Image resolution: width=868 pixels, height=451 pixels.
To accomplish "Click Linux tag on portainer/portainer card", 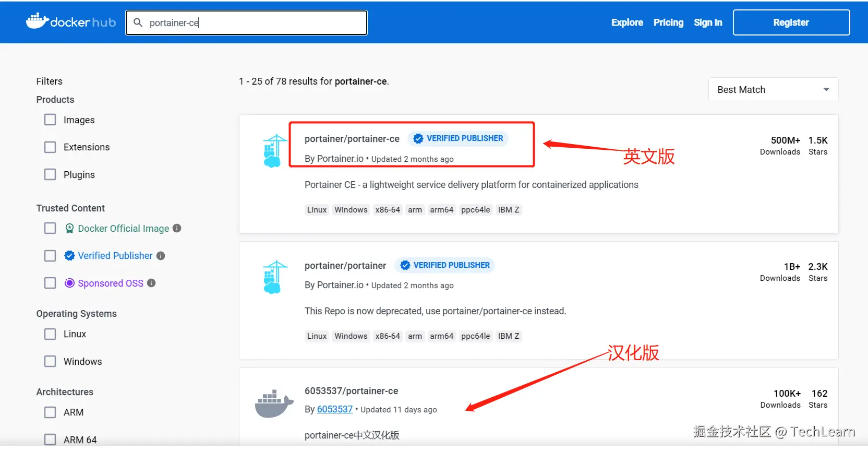I will click(317, 336).
